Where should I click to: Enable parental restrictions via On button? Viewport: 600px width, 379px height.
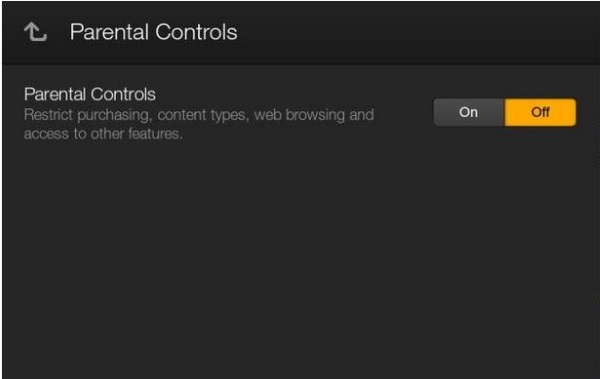469,112
